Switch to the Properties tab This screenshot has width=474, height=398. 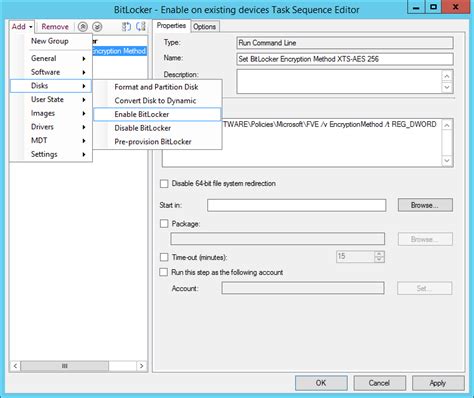[171, 26]
